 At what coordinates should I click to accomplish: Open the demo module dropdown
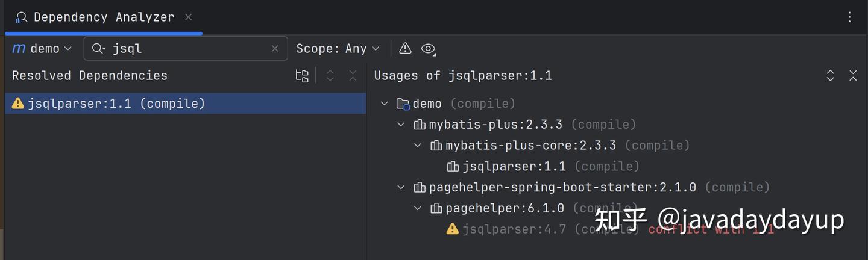pyautogui.click(x=42, y=49)
